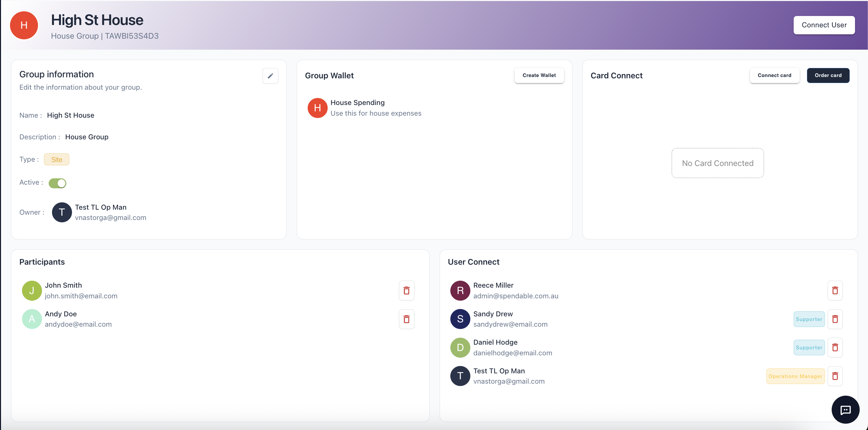This screenshot has width=868, height=430.
Task: Click owner email vnastorga@gmail.com in Group information
Action: [111, 218]
